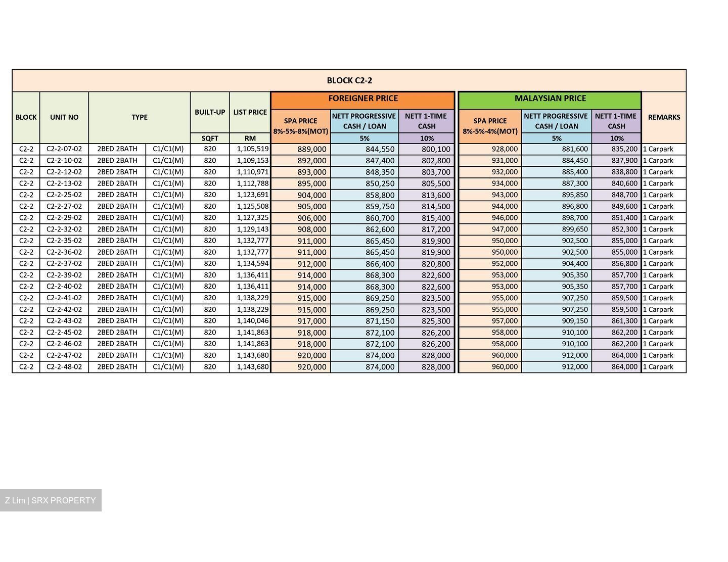
Task: Select unit number C2-2-35-02
Action: point(64,241)
